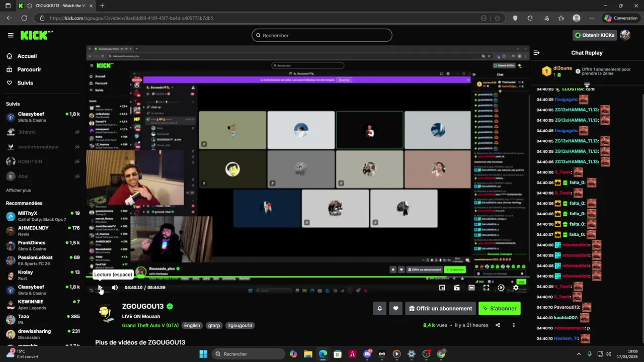Image resolution: width=644 pixels, height=362 pixels.
Task: Go back in the browser
Action: pos(9,18)
